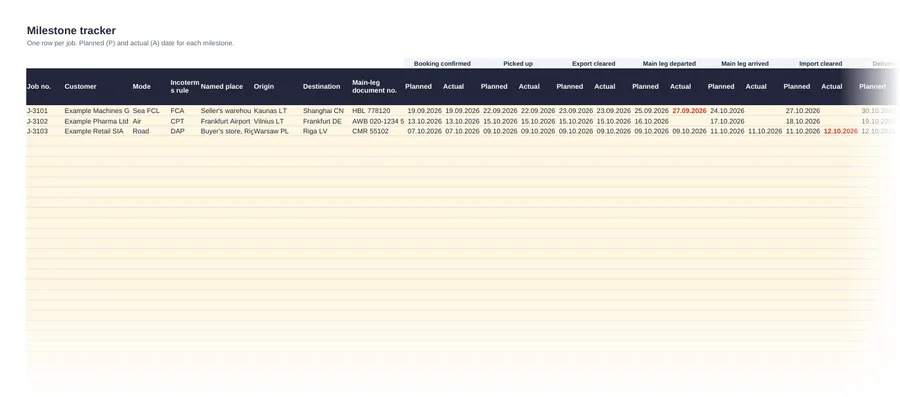Select job number J-3102 cell
Viewport: 900px width, 397px height.
pos(37,122)
